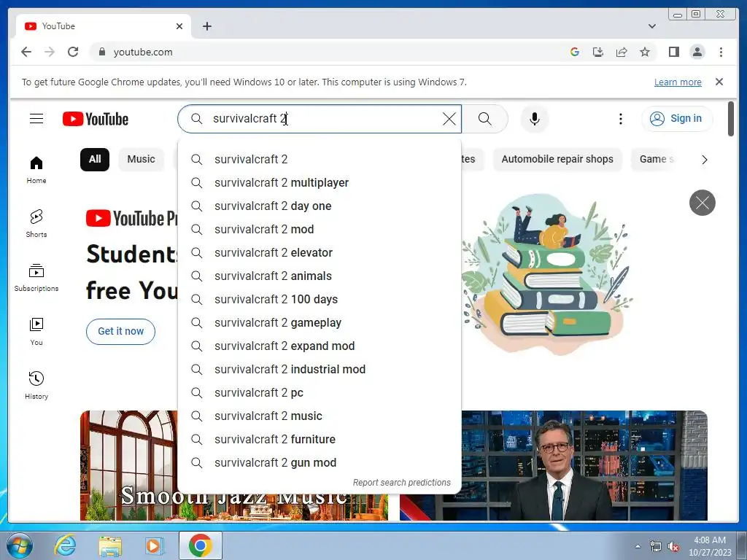Click the youtube.com address bar
This screenshot has width=747, height=560.
coord(329,52)
